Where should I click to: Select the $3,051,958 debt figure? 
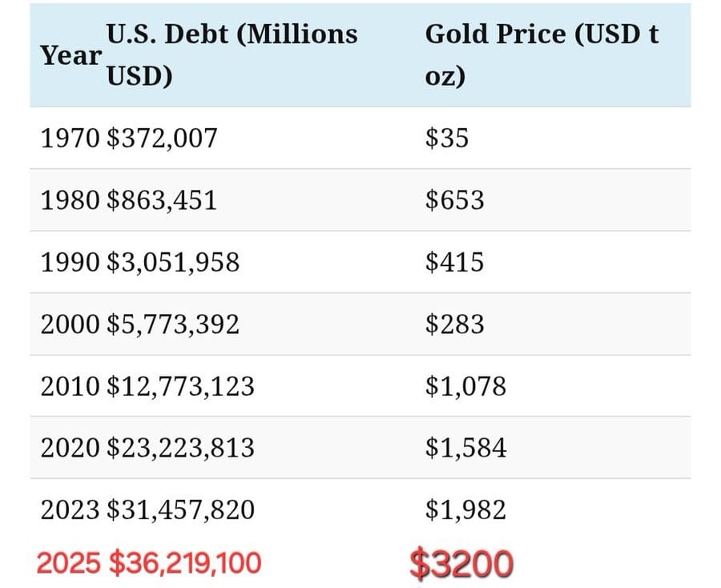[x=172, y=262]
